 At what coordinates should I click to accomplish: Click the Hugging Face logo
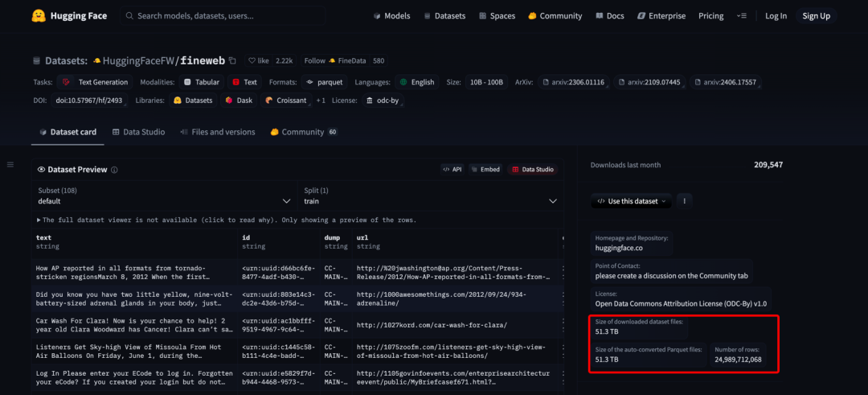(x=69, y=15)
